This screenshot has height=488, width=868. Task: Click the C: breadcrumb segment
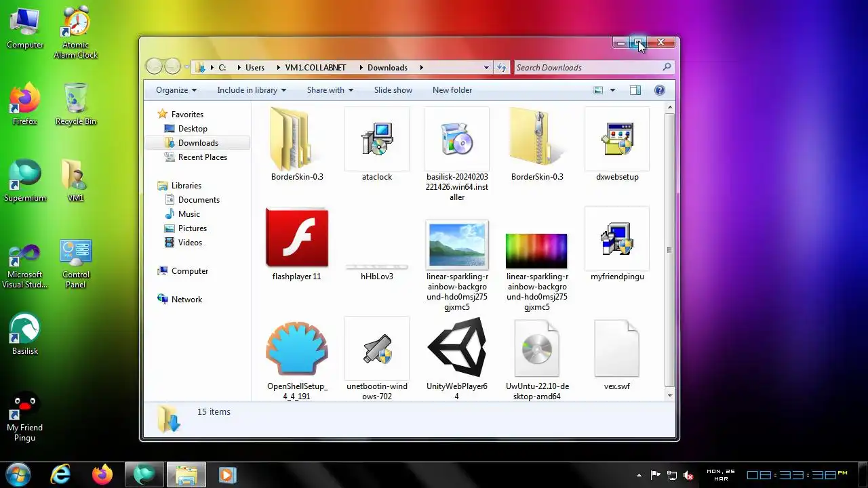coord(222,68)
